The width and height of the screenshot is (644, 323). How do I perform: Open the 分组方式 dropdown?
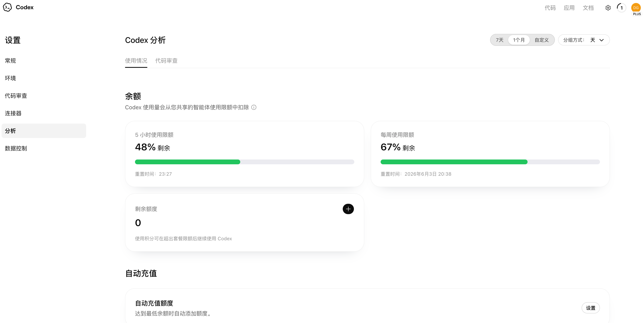[584, 40]
